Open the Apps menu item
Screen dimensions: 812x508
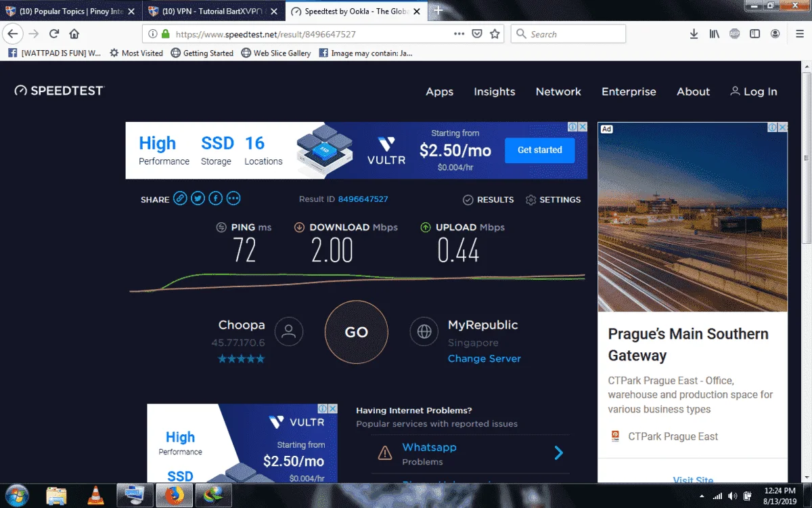[439, 91]
